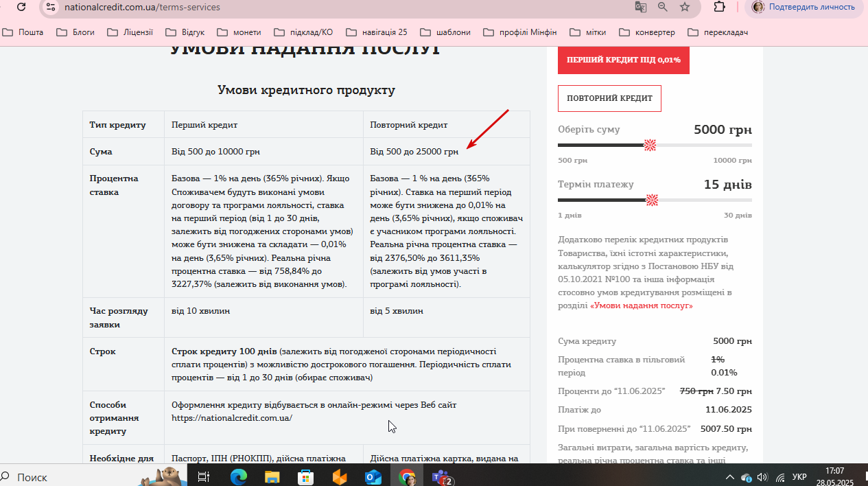Open File Explorer from the taskbar

coord(272,477)
